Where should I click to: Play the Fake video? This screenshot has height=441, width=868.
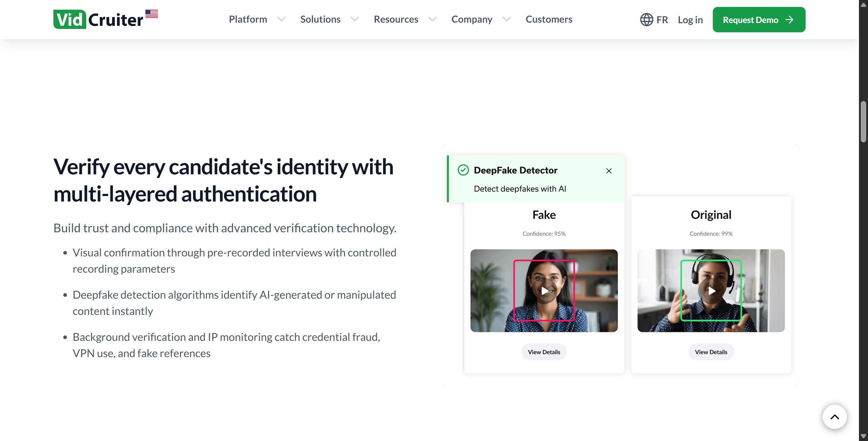click(544, 290)
